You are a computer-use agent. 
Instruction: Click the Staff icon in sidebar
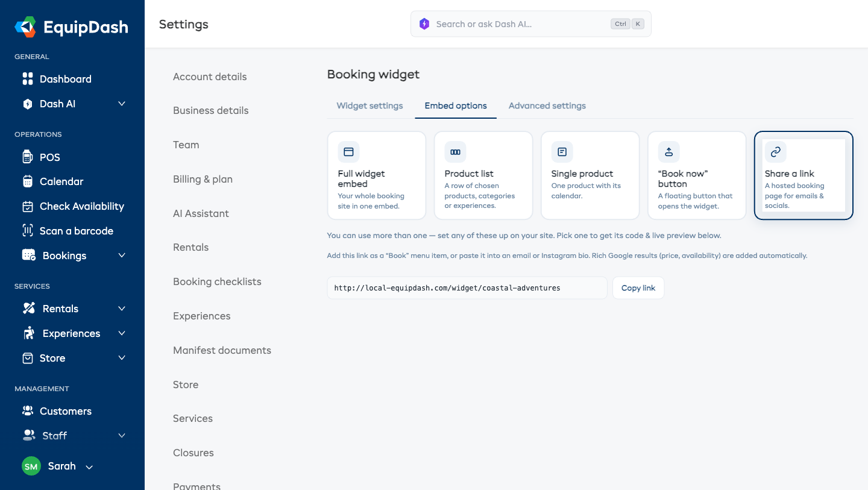coord(28,435)
